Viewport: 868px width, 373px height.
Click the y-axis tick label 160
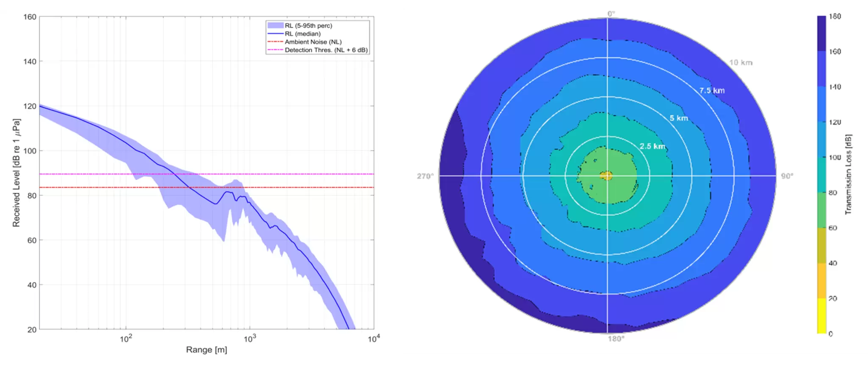coord(30,17)
